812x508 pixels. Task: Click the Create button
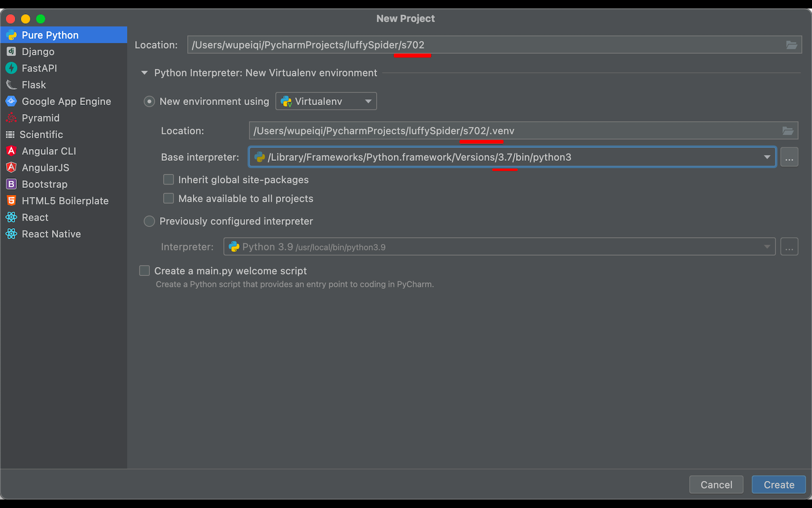[x=779, y=485]
